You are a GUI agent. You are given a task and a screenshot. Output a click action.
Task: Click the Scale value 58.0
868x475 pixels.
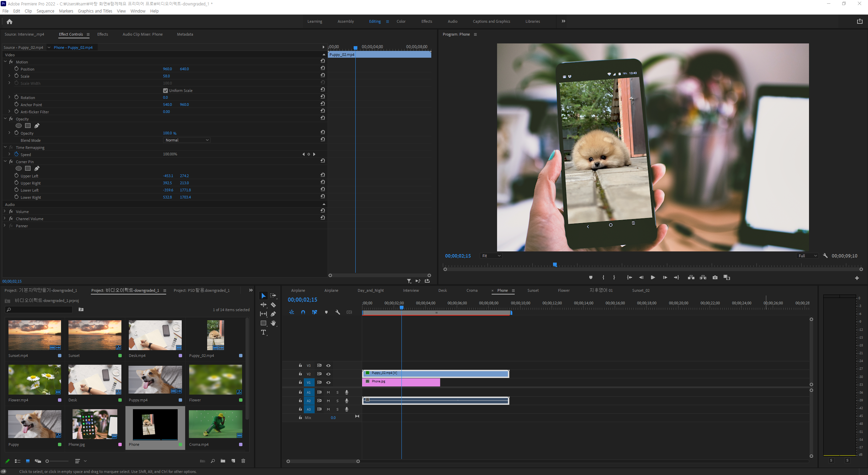[166, 76]
